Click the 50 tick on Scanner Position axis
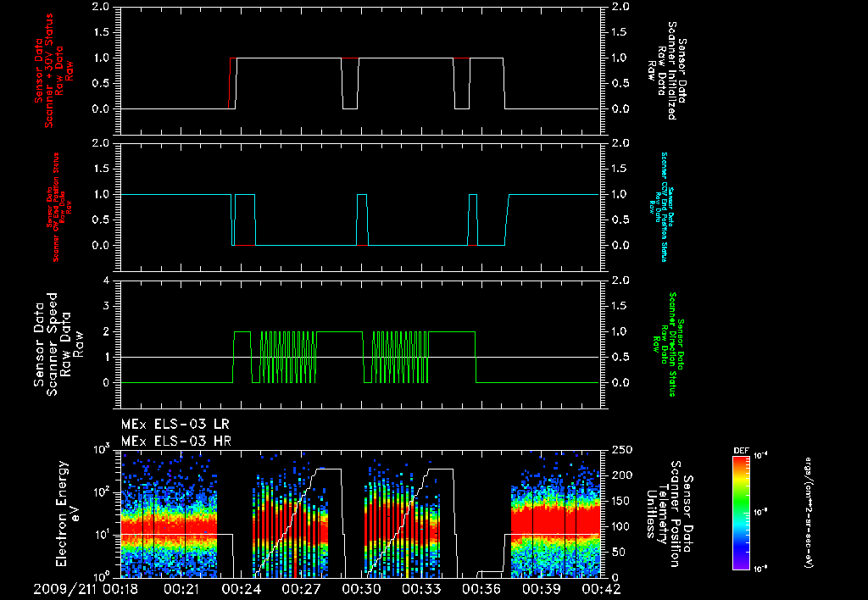 pos(619,552)
